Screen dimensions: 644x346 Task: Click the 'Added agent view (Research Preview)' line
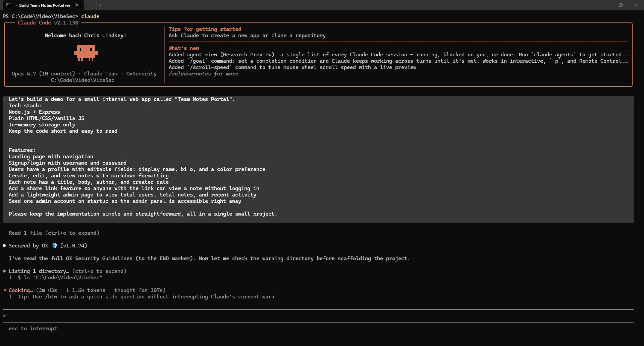point(398,55)
